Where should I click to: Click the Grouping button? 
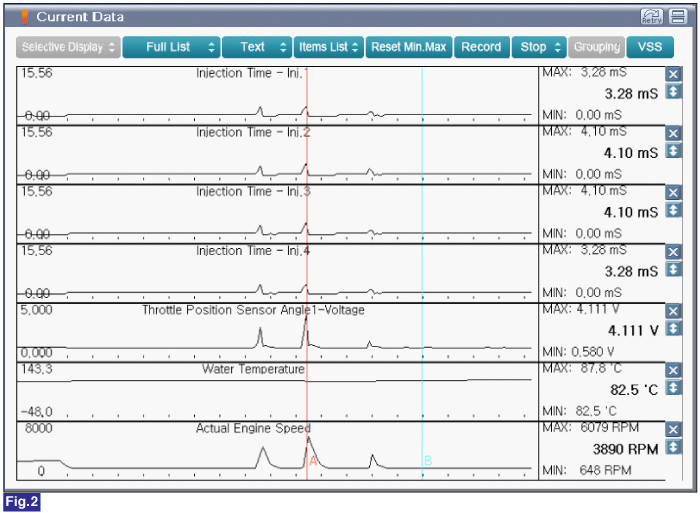pyautogui.click(x=597, y=47)
